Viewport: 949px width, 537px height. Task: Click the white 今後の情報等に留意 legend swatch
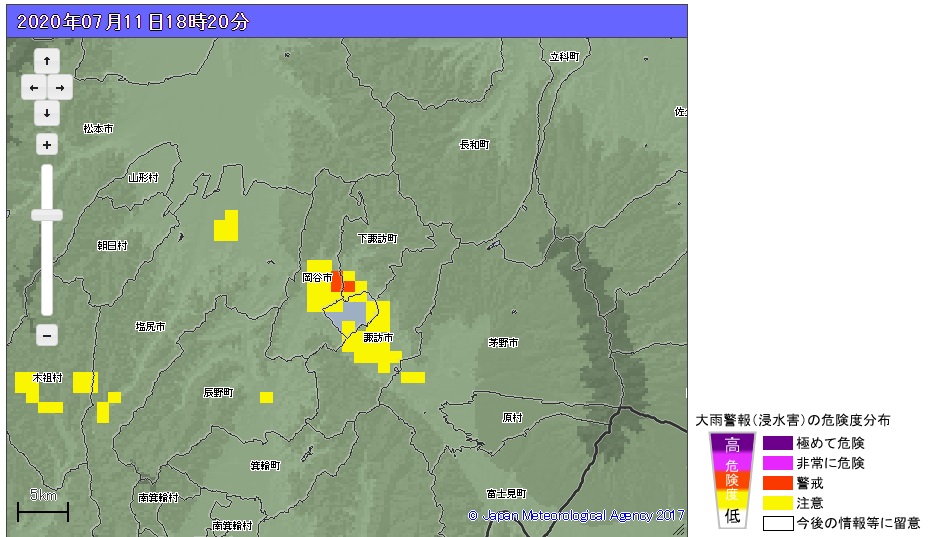click(777, 522)
